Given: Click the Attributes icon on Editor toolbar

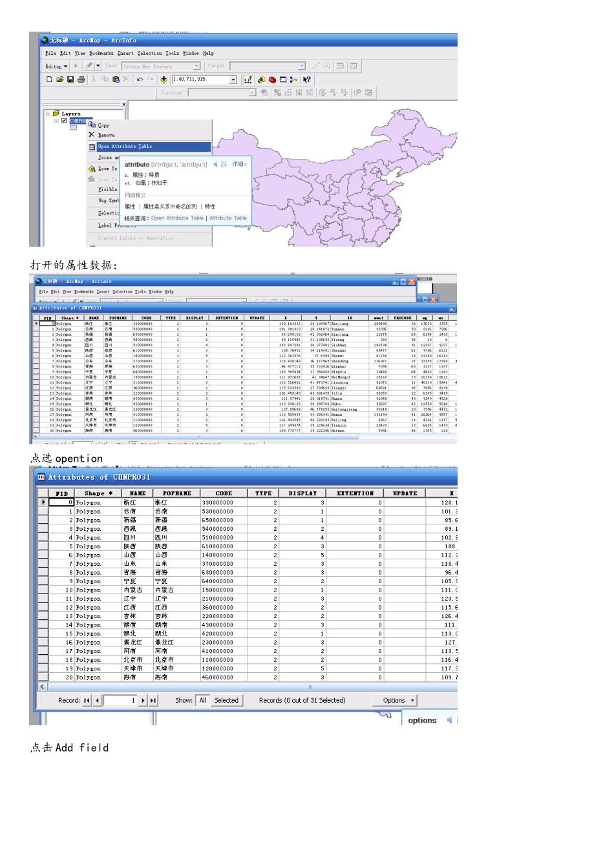Looking at the screenshot, I should (340, 66).
